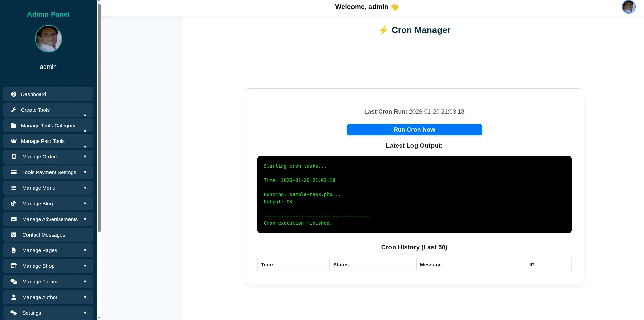Open the folder icon for Manage Tools Category
The width and height of the screenshot is (644, 320).
tap(14, 125)
